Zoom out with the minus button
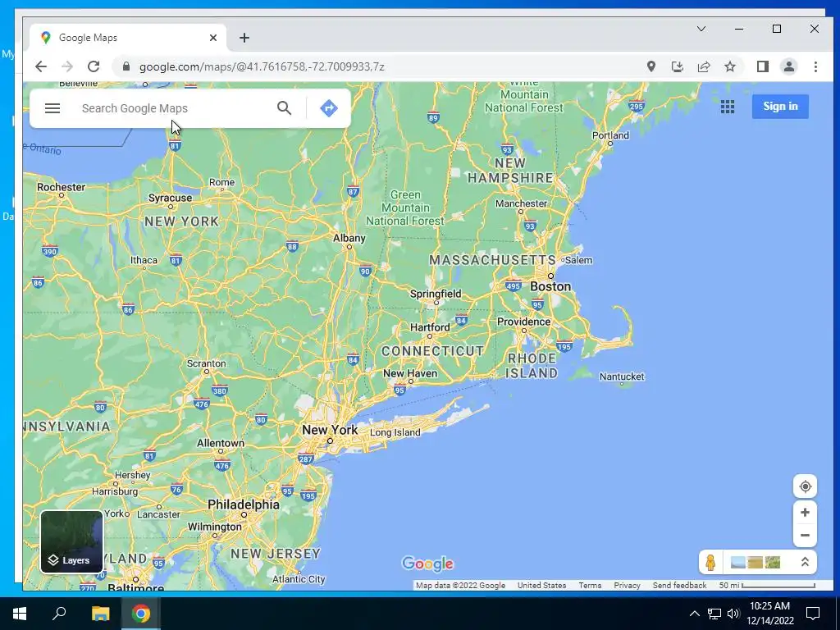The height and width of the screenshot is (630, 840). coord(805,535)
